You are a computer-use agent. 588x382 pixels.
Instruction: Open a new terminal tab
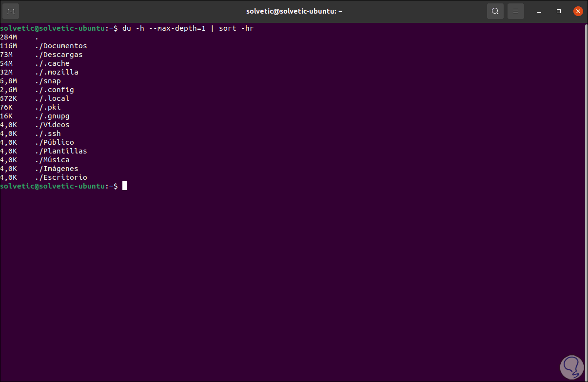coord(11,11)
